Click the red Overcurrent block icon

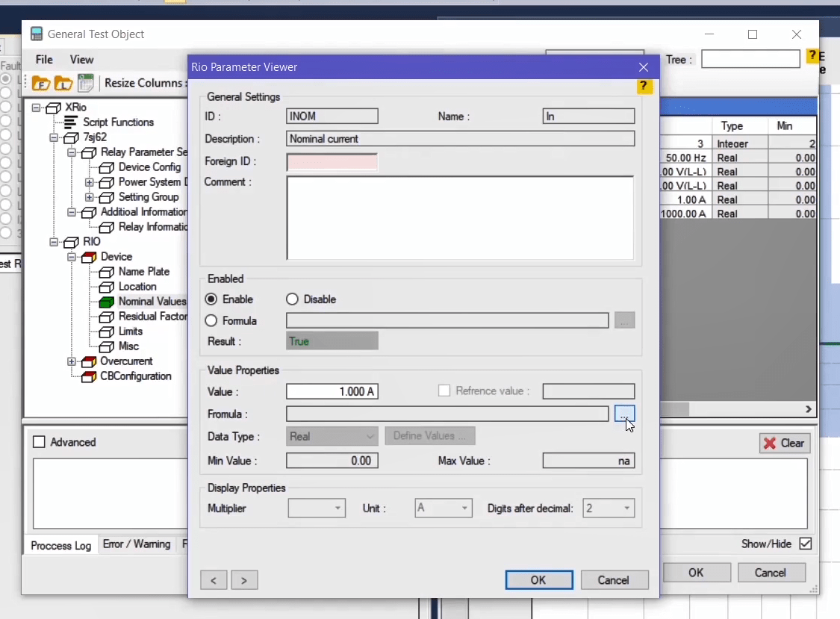pyautogui.click(x=88, y=361)
